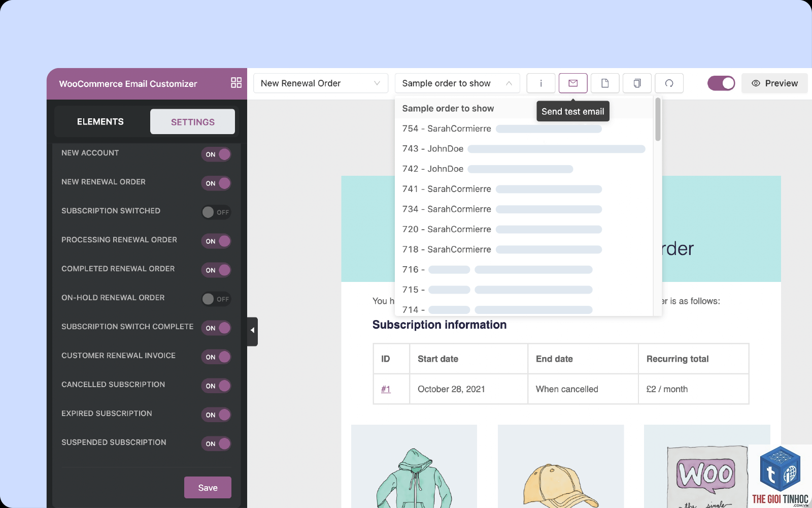Turn on the On-Hold Renewal Order toggle

click(x=216, y=299)
